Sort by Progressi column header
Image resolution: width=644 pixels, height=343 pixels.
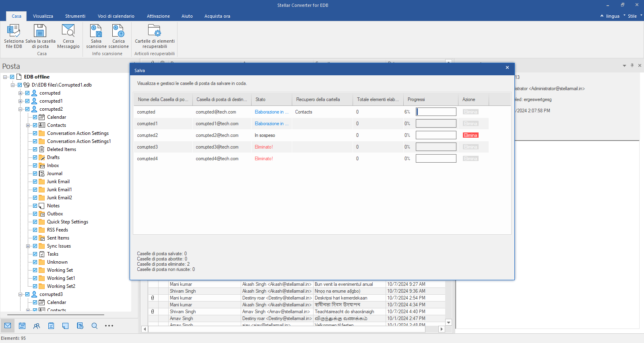coord(431,99)
